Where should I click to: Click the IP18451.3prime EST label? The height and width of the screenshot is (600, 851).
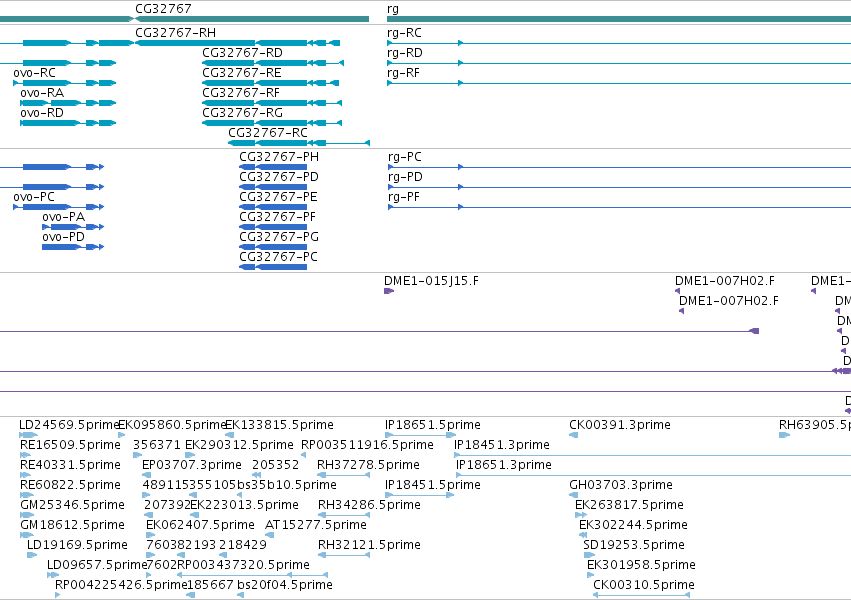pyautogui.click(x=501, y=445)
